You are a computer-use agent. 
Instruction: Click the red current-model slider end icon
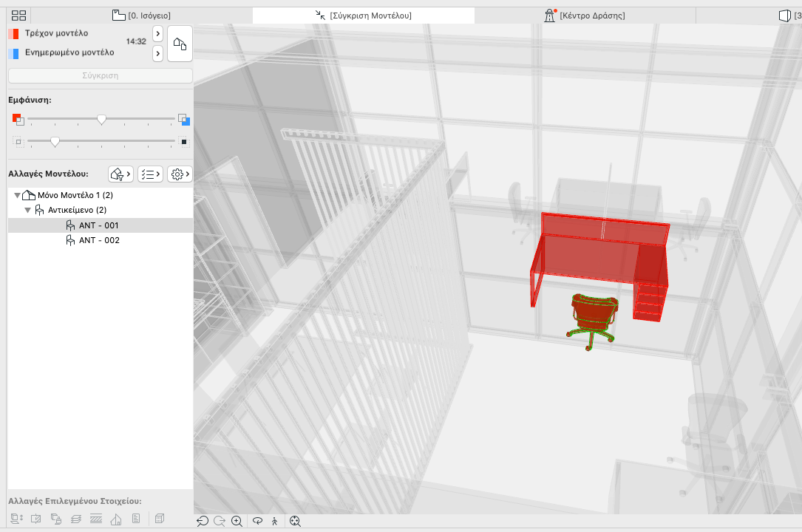(18, 120)
